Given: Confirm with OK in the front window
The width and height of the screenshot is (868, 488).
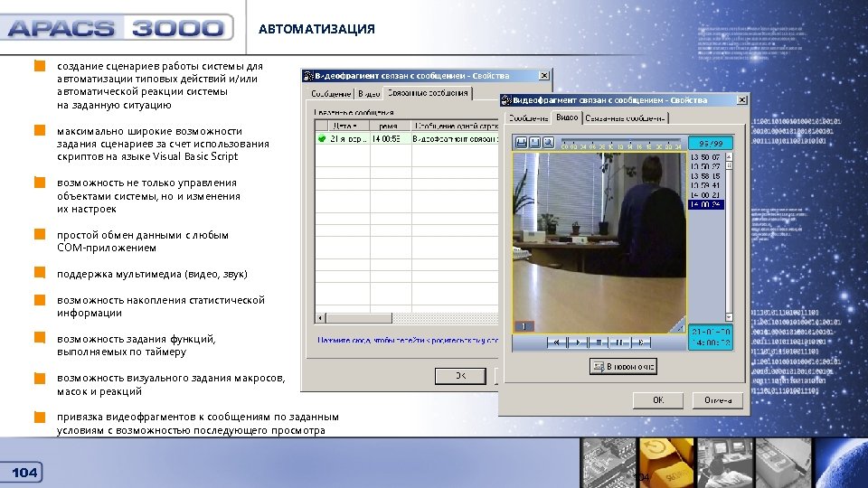Looking at the screenshot, I should [x=657, y=400].
